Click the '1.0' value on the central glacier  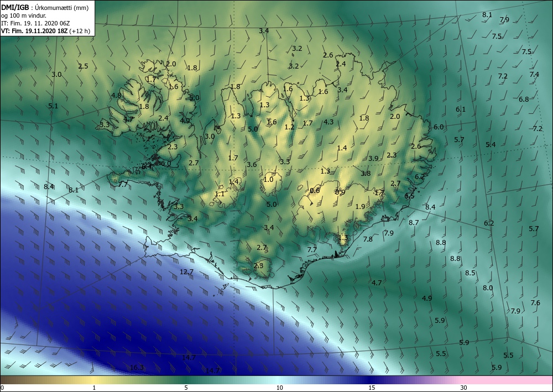pos(268,179)
